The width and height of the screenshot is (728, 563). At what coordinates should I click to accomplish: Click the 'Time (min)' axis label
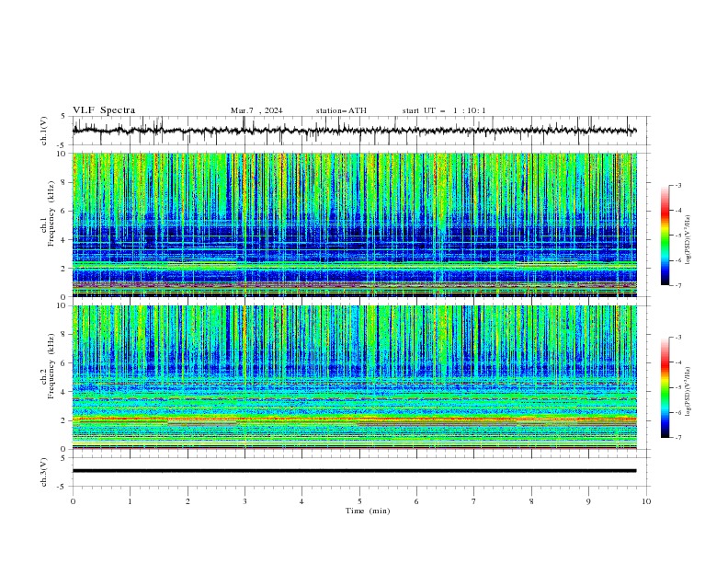(x=368, y=511)
